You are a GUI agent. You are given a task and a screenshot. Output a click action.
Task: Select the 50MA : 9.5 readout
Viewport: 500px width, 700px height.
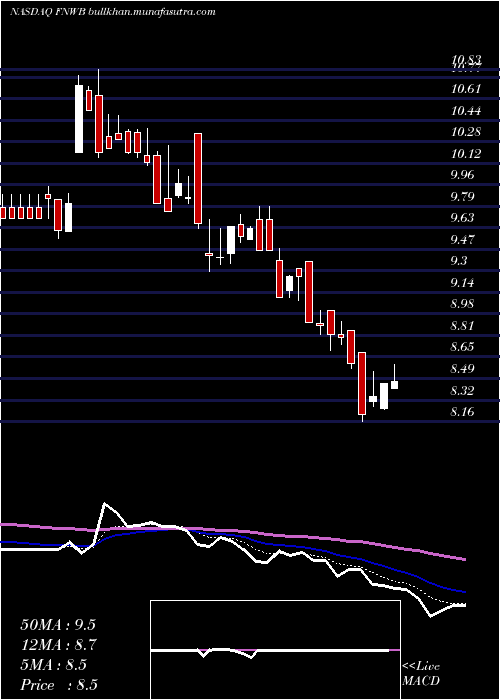coord(58,625)
